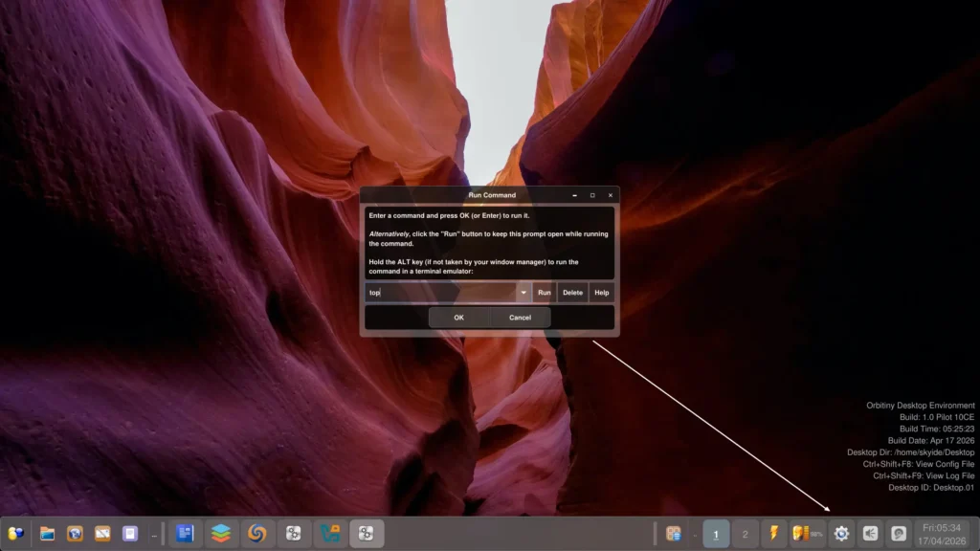Open the stacked layers app in taskbar
This screenshot has height=551, width=980.
[222, 534]
